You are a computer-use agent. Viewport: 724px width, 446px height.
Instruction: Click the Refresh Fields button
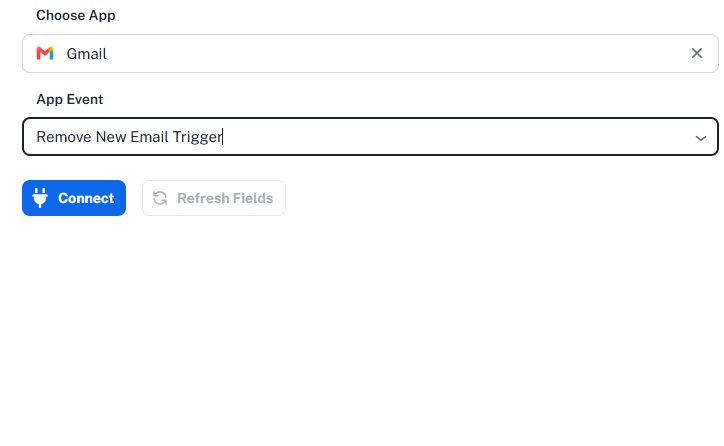click(214, 198)
